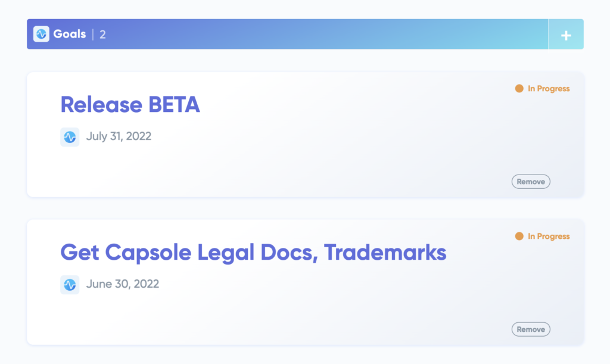Viewport: 610px width, 364px height.
Task: Open In Progress status of Release BETA
Action: click(x=549, y=89)
